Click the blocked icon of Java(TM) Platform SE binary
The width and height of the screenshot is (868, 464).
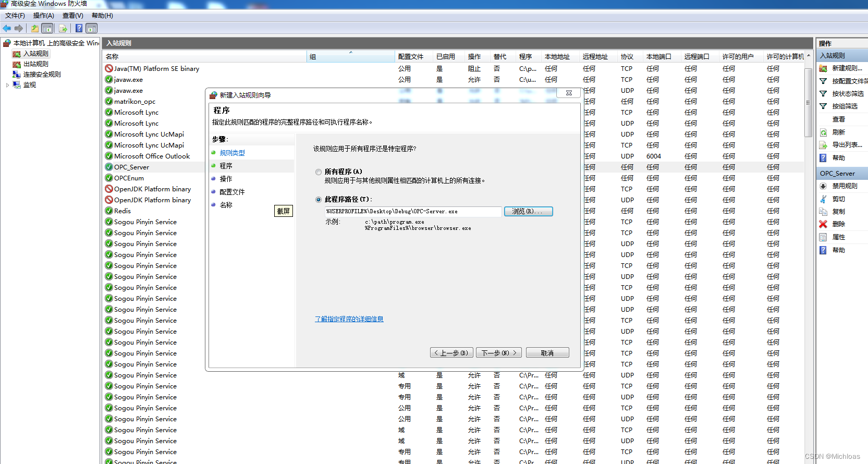point(109,68)
